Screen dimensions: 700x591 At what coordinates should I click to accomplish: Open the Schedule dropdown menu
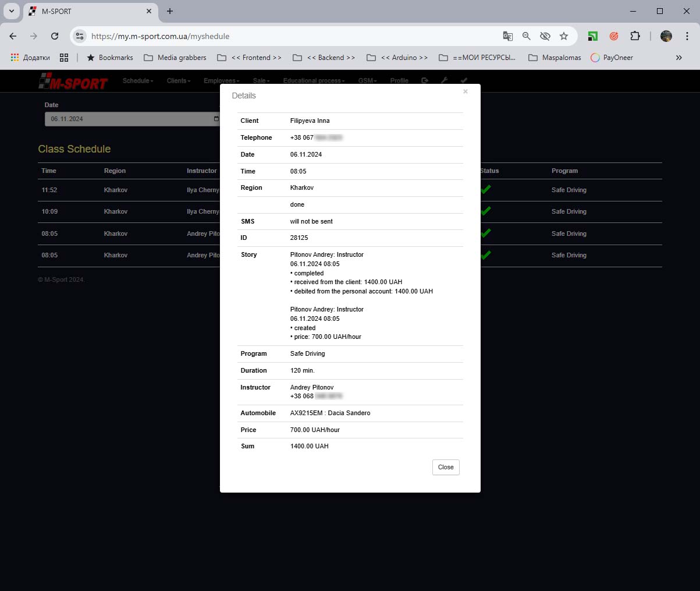[137, 81]
